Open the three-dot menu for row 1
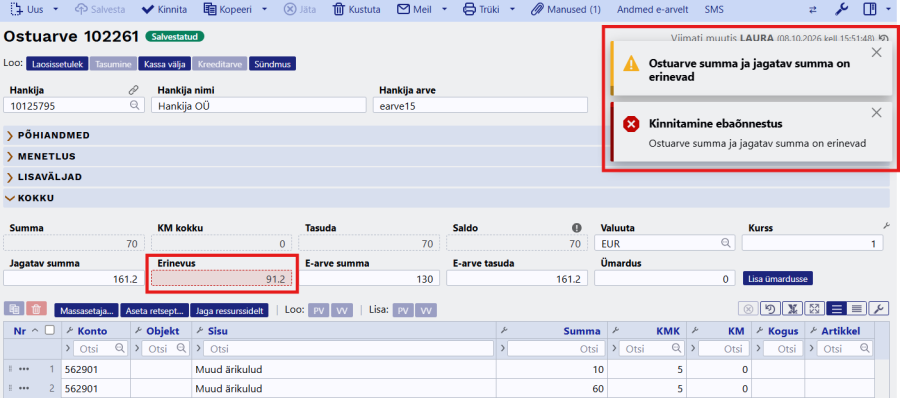The image size is (900, 398). click(x=24, y=369)
